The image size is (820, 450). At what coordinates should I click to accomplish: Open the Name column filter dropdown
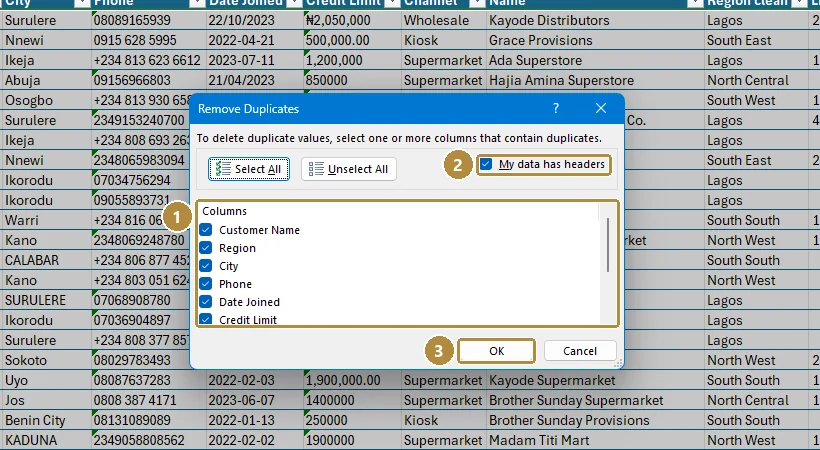695,3
